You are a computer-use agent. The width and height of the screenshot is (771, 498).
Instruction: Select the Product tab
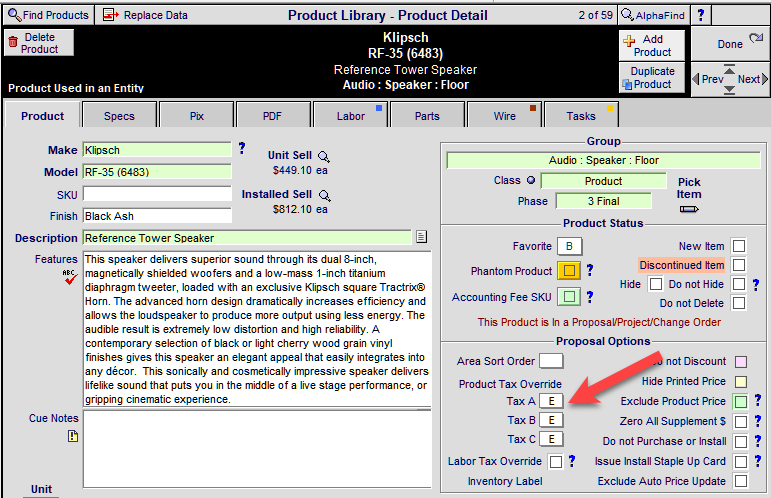(x=42, y=116)
